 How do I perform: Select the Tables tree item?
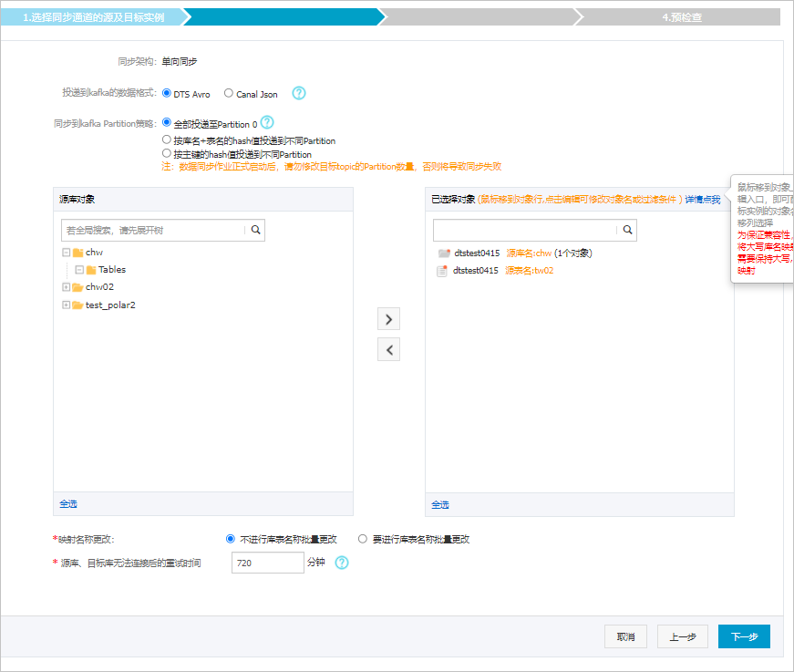(x=112, y=269)
